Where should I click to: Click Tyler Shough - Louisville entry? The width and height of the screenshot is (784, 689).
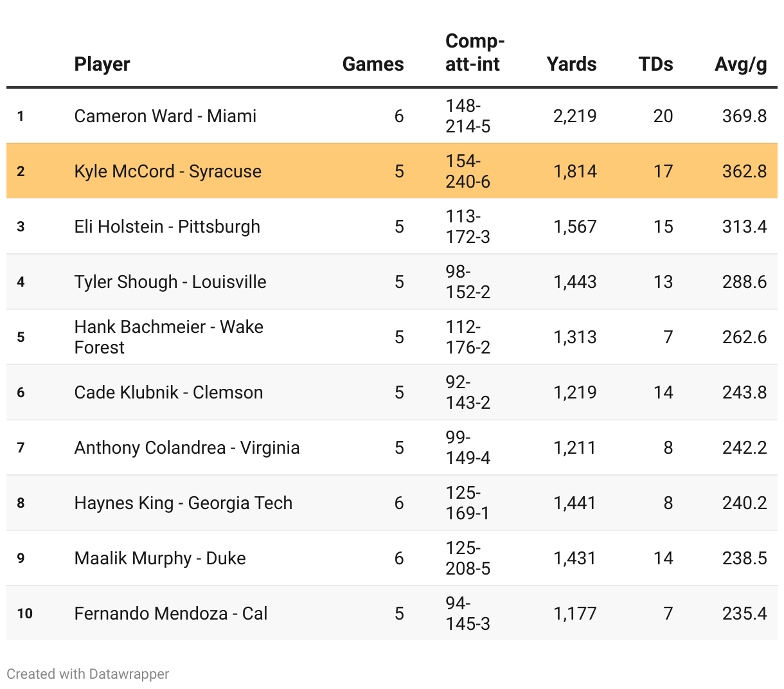pyautogui.click(x=170, y=282)
